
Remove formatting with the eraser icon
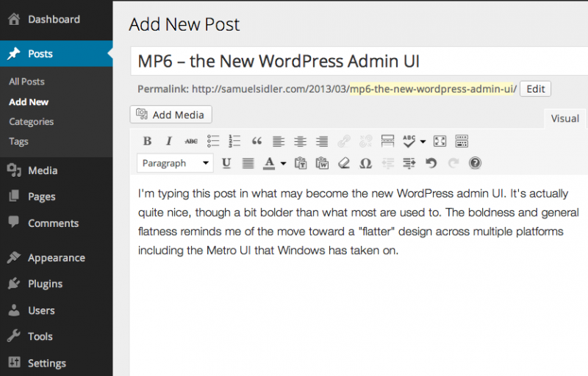[344, 163]
